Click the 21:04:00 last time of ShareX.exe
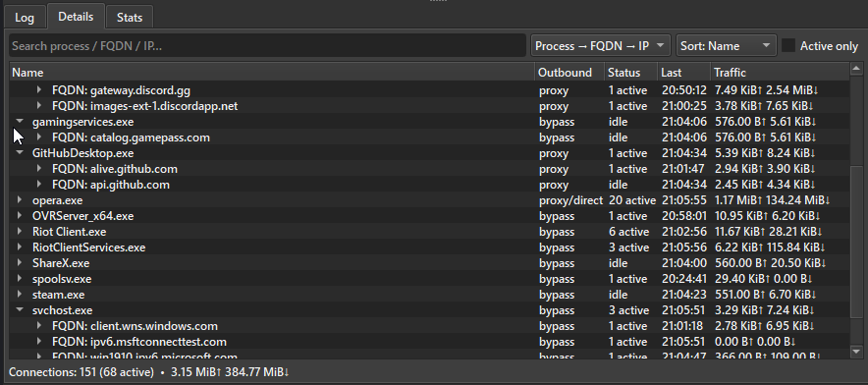 (684, 262)
